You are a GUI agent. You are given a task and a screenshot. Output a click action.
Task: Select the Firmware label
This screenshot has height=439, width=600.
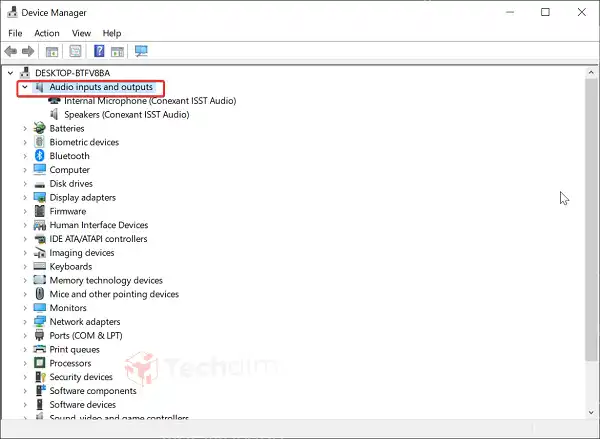click(68, 211)
